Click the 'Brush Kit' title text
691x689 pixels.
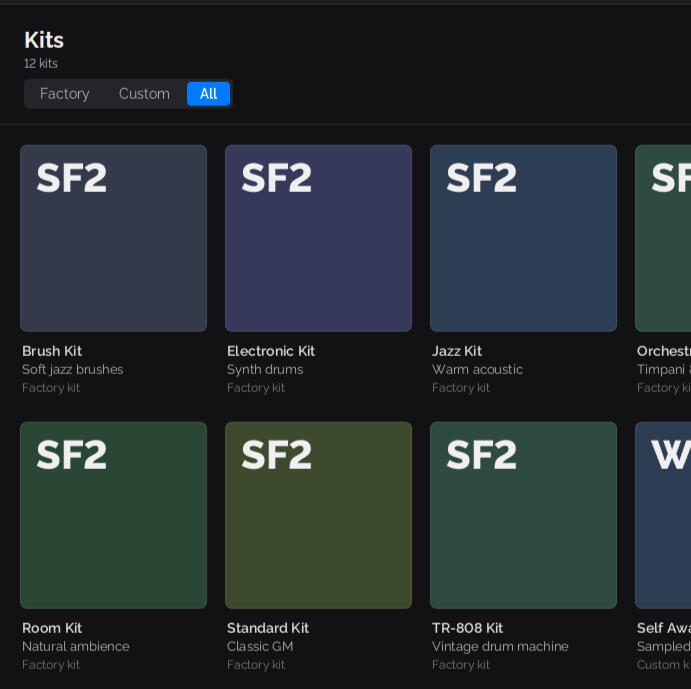(52, 351)
